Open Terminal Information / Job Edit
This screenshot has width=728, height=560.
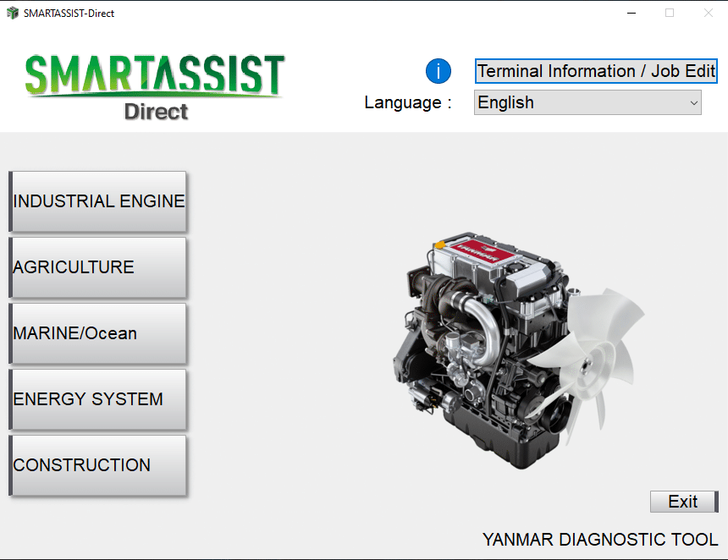tap(596, 71)
